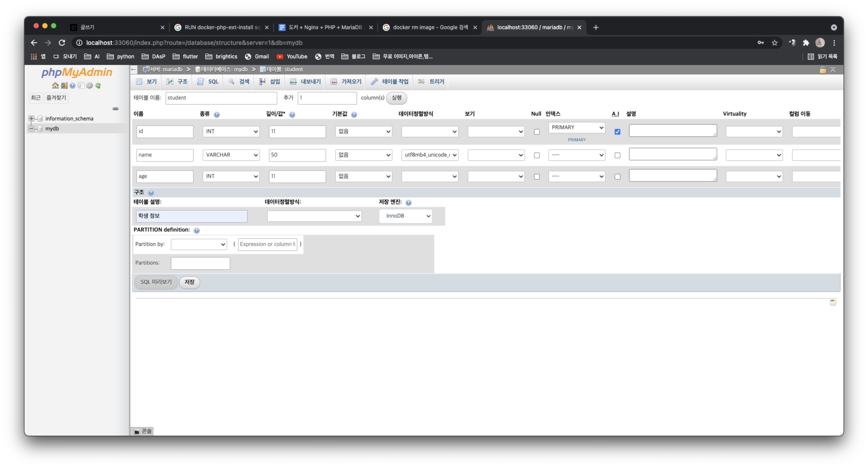Open navigation panel settings gear icon
The width and height of the screenshot is (868, 468).
coord(89,86)
